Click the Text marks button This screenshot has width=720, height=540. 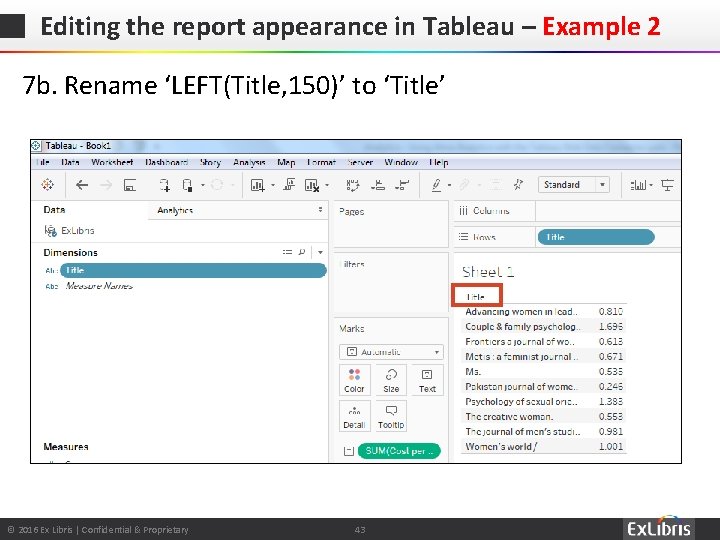click(x=427, y=380)
